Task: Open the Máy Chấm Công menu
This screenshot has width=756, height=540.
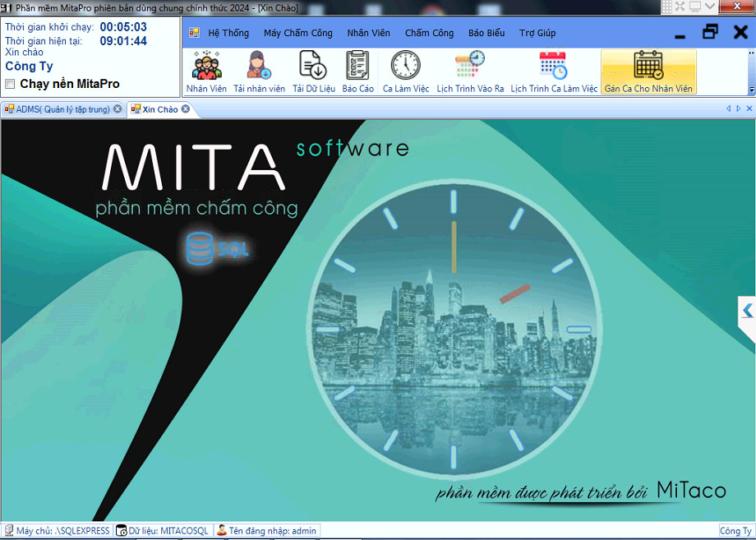Action: 297,34
